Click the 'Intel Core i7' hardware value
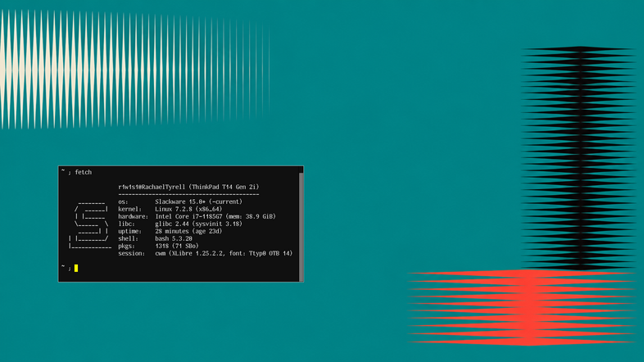The image size is (644, 362). 215,216
